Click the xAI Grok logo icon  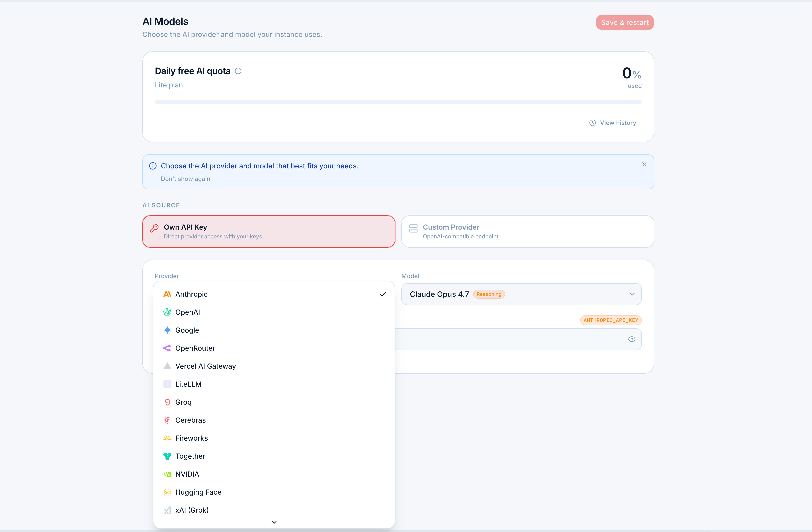tap(167, 510)
